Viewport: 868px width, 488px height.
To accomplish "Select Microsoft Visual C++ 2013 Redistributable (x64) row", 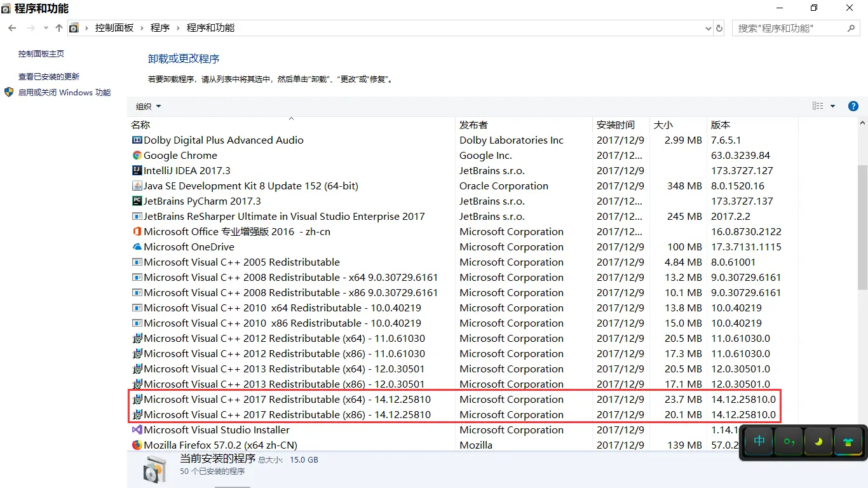I will pyautogui.click(x=463, y=369).
